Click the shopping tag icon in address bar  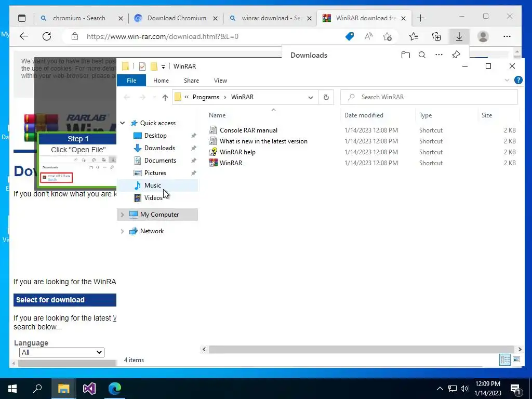pos(350,36)
